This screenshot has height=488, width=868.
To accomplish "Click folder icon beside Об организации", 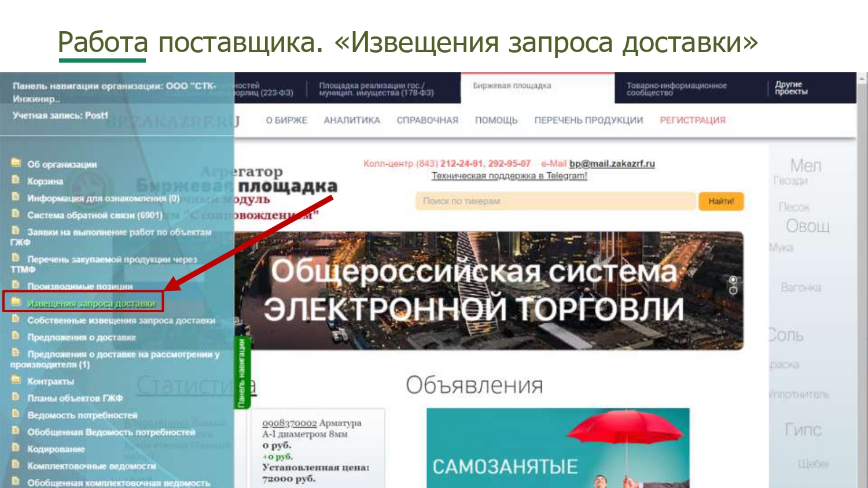I will [x=16, y=162].
